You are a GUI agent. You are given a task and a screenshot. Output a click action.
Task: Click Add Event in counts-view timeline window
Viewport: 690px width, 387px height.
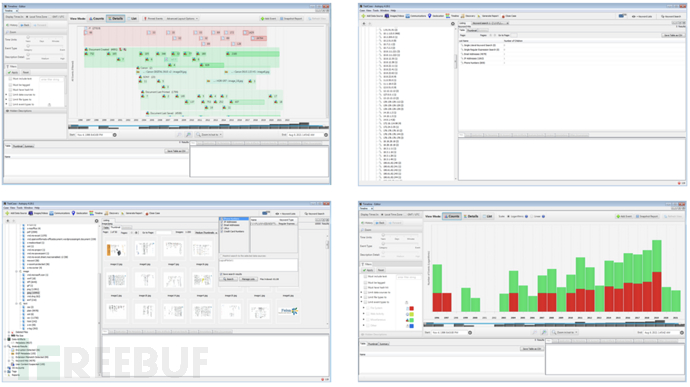[x=624, y=216]
